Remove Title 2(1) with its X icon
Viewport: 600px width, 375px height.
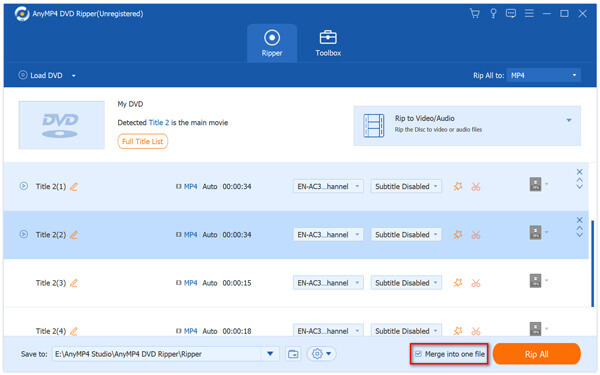click(580, 172)
